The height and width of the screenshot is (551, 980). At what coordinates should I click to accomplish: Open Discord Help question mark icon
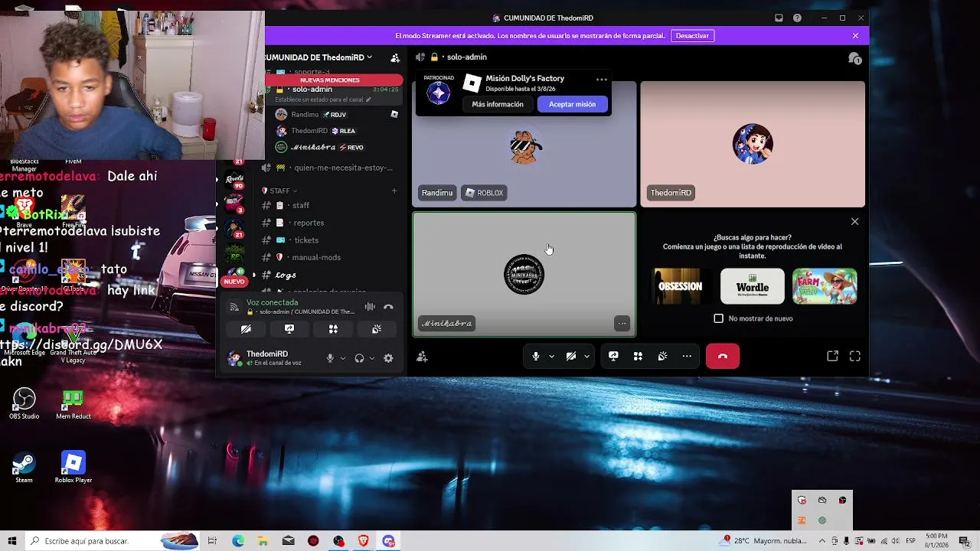coord(797,18)
